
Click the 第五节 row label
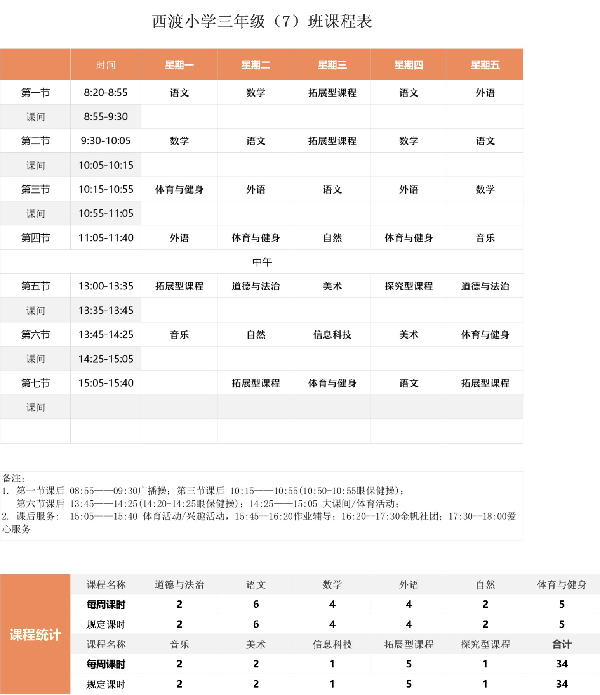point(35,286)
